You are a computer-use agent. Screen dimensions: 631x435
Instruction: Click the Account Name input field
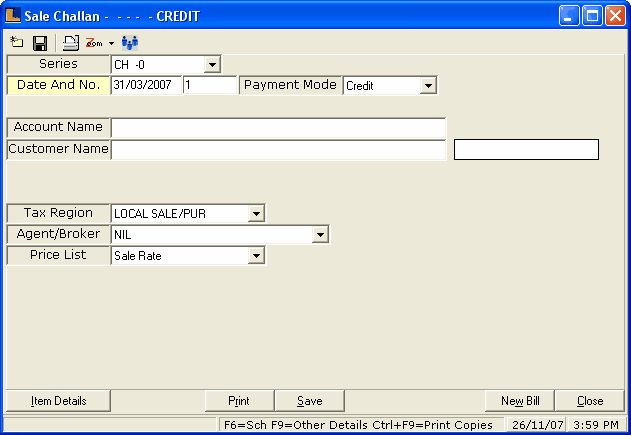click(278, 128)
